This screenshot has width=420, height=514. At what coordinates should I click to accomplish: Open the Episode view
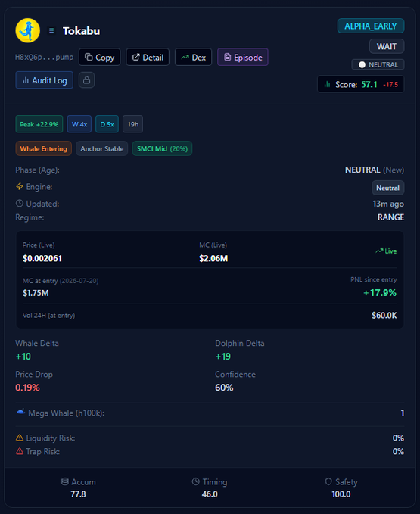243,57
